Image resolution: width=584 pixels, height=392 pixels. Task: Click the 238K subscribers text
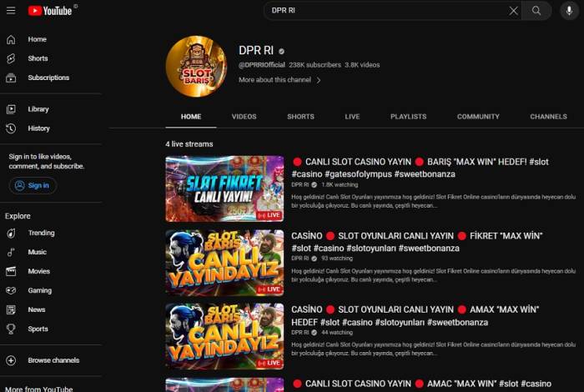(315, 65)
